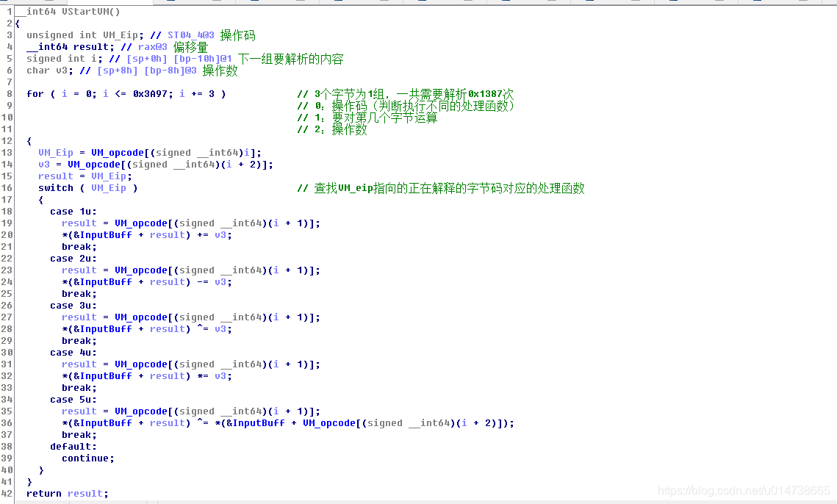The width and height of the screenshot is (837, 504).
Task: Click the '0: 操作码' comment line
Action: [x=406, y=106]
